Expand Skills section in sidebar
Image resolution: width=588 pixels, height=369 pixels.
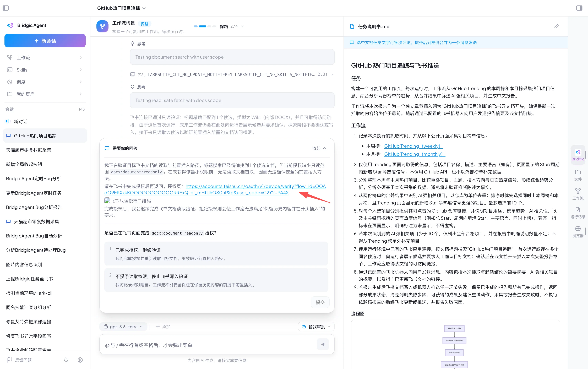[45, 70]
